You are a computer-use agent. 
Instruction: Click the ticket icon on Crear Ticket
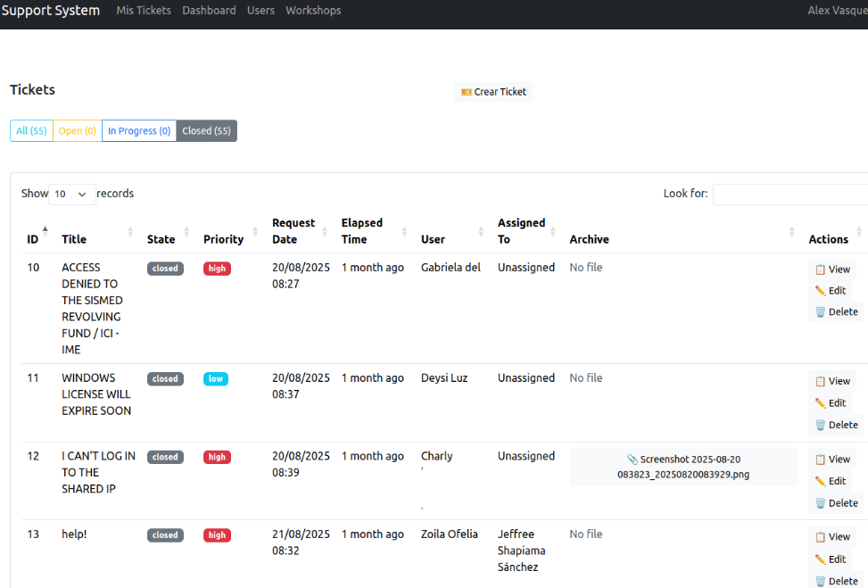(x=466, y=92)
